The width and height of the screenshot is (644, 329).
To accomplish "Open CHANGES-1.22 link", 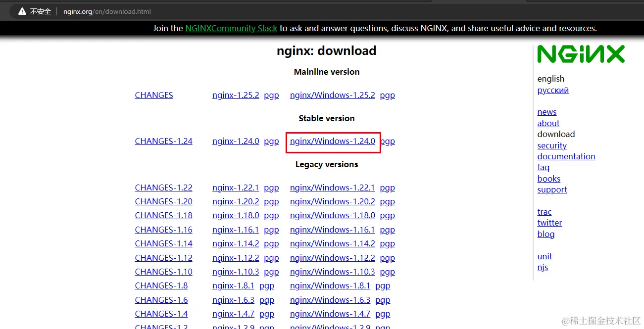I will (x=163, y=188).
